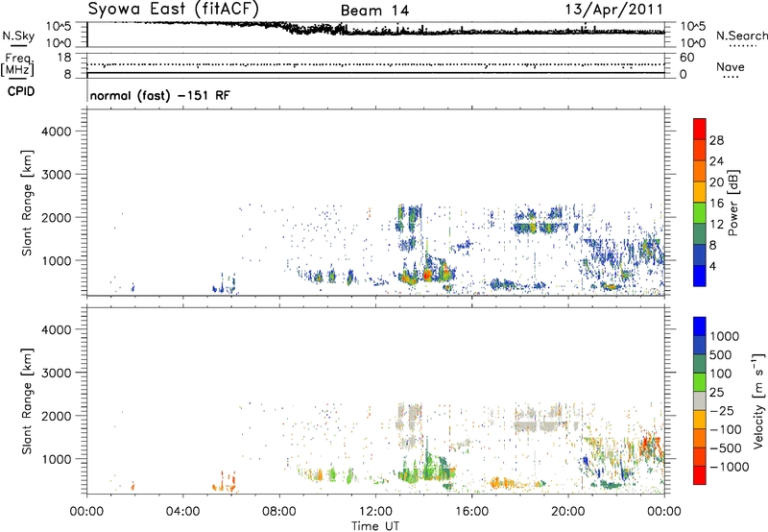Select the 'Freq. [MHz]' axis label
Viewport: 768px width, 532px height.
click(x=17, y=64)
